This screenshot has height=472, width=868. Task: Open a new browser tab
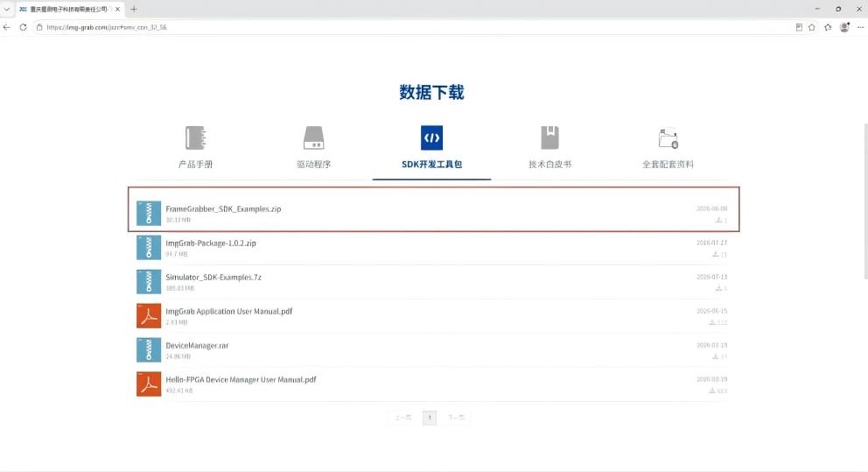(x=133, y=9)
